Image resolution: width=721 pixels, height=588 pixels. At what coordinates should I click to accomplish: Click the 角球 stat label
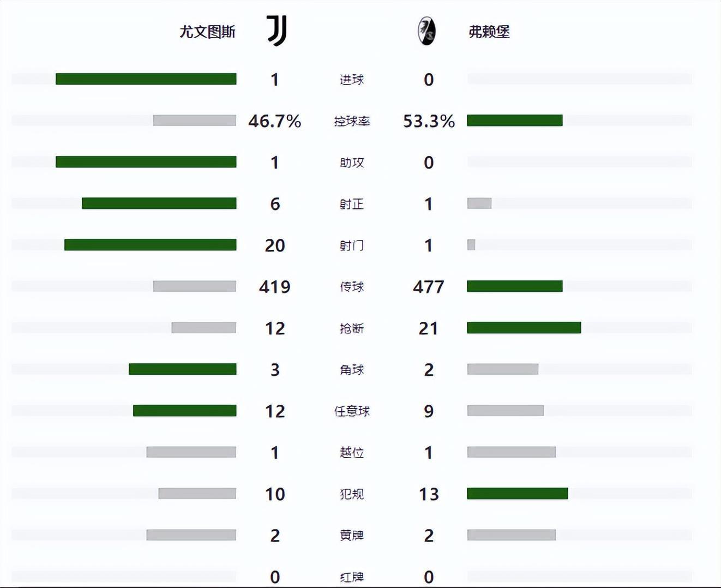[x=352, y=370]
